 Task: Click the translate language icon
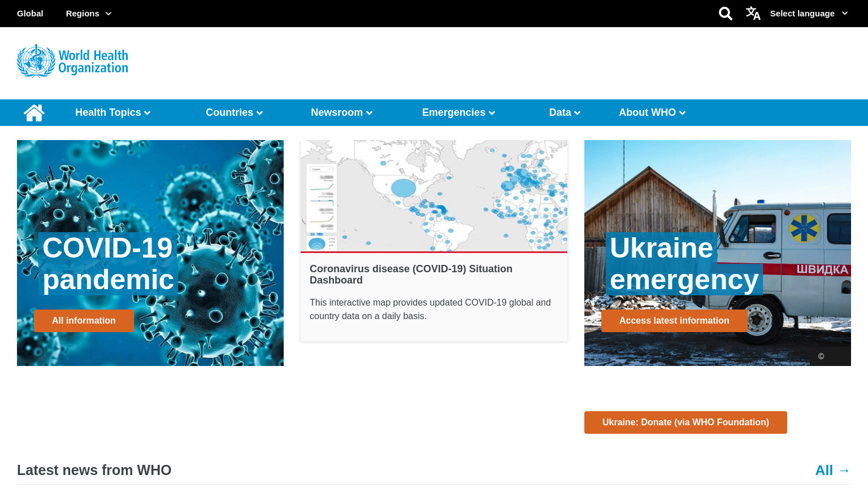click(753, 13)
